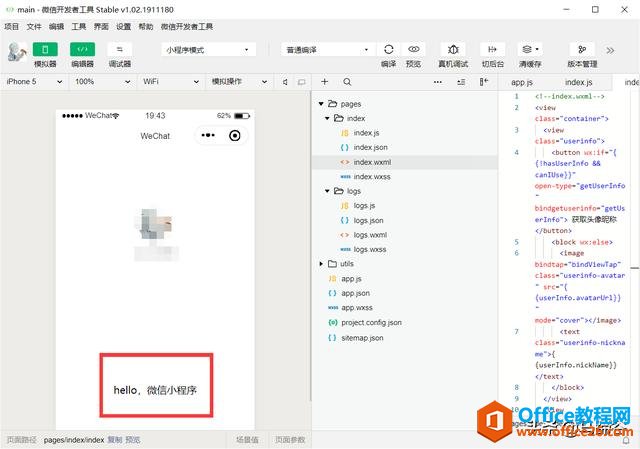640x449 pixels.
Task: Open the iPhone 5 device dropdown
Action: (x=34, y=82)
